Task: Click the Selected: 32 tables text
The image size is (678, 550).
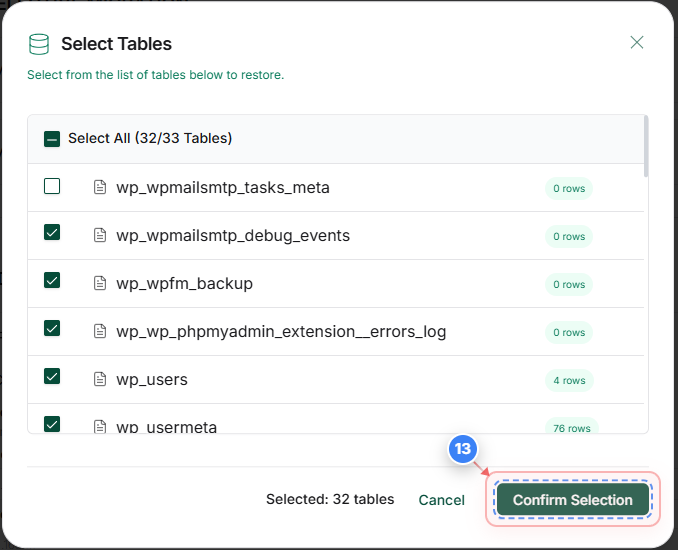Action: [330, 499]
